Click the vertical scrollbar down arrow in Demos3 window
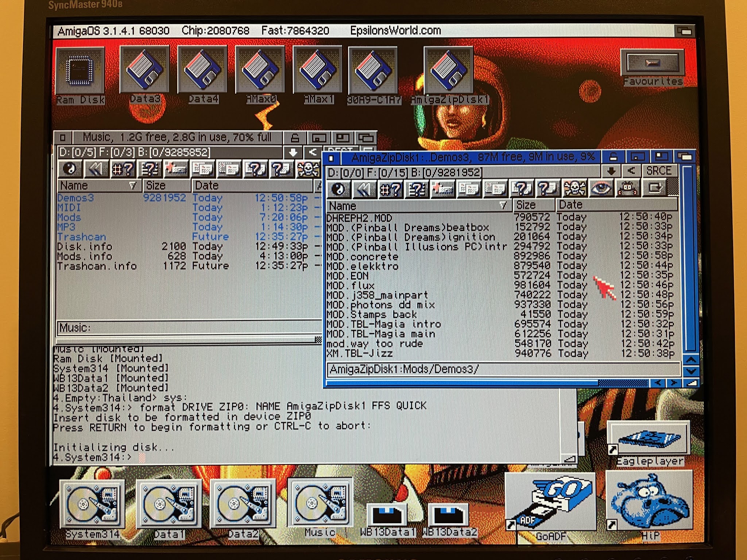 pos(692,371)
